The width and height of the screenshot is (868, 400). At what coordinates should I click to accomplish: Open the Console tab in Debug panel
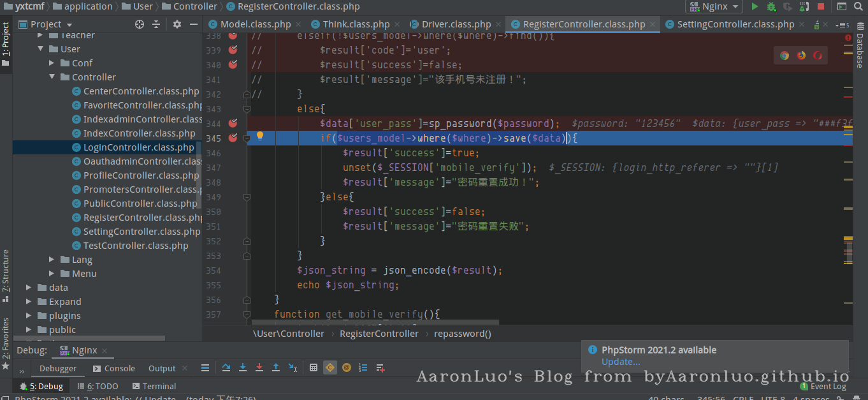pos(114,368)
